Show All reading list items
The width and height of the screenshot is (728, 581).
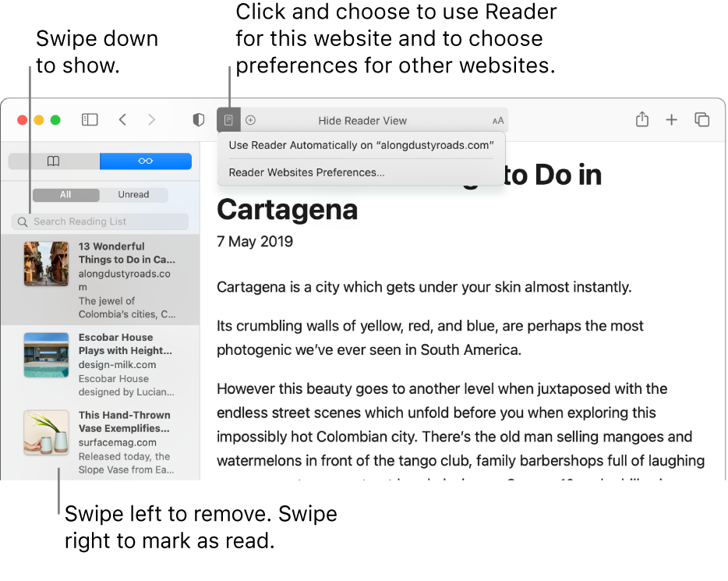66,195
